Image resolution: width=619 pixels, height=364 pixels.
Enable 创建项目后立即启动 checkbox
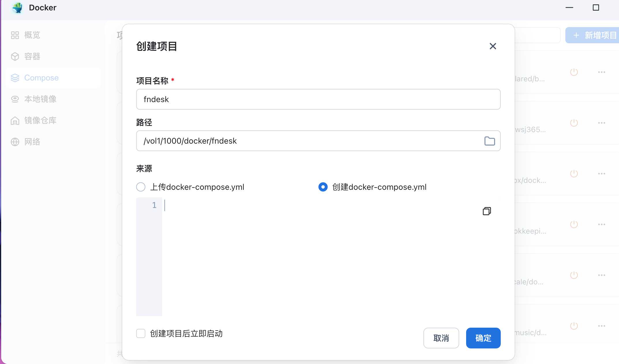[x=141, y=333]
